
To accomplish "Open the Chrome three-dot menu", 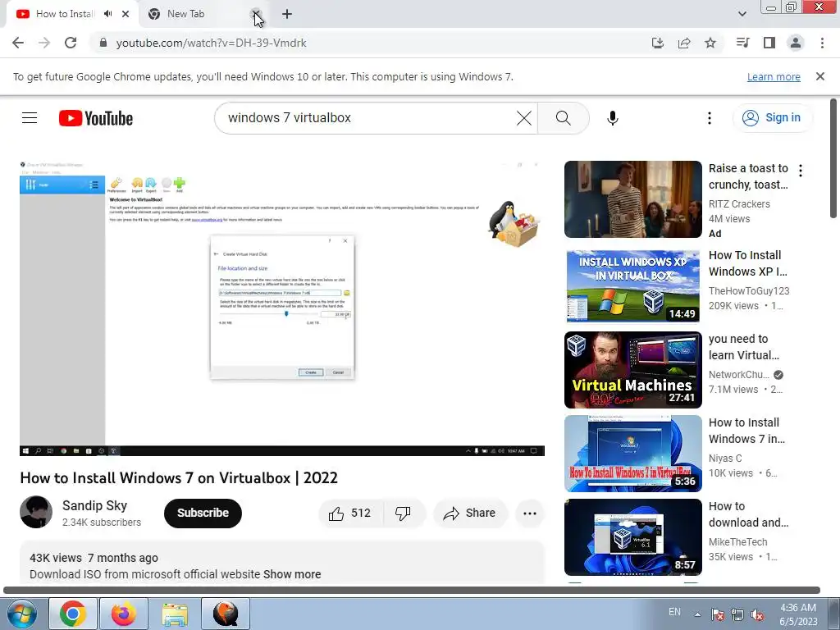I will point(822,43).
